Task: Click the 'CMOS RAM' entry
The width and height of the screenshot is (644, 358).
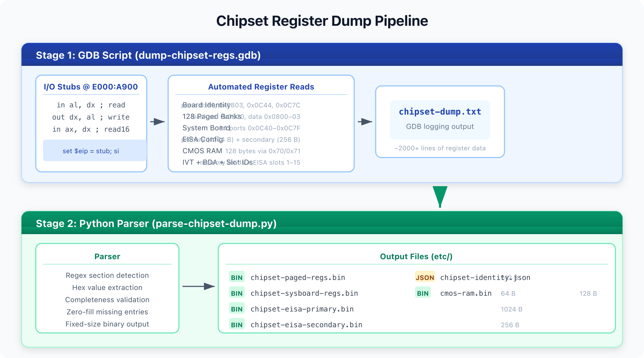Action: [202, 151]
